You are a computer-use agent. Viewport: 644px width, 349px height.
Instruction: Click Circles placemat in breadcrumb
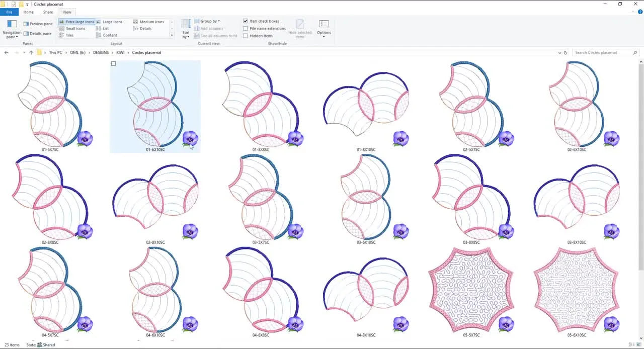146,52
